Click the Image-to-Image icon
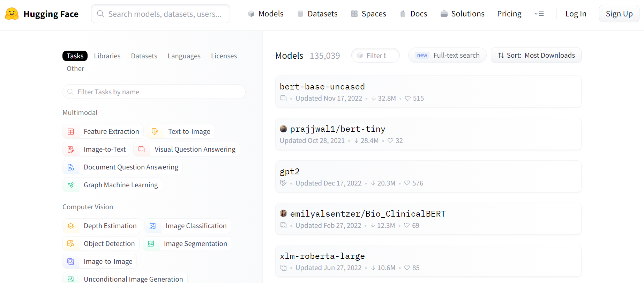This screenshot has width=644, height=283. point(71,261)
